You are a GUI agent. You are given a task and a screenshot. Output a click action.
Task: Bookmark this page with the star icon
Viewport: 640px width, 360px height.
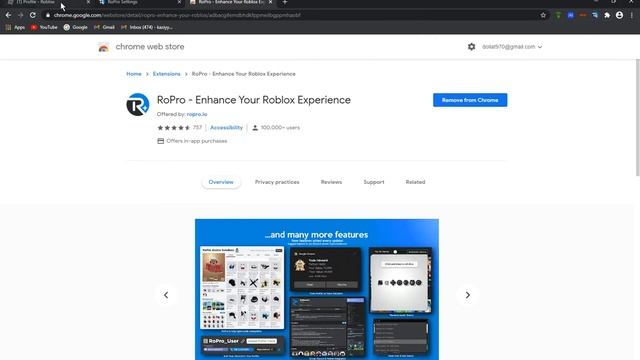coord(543,15)
